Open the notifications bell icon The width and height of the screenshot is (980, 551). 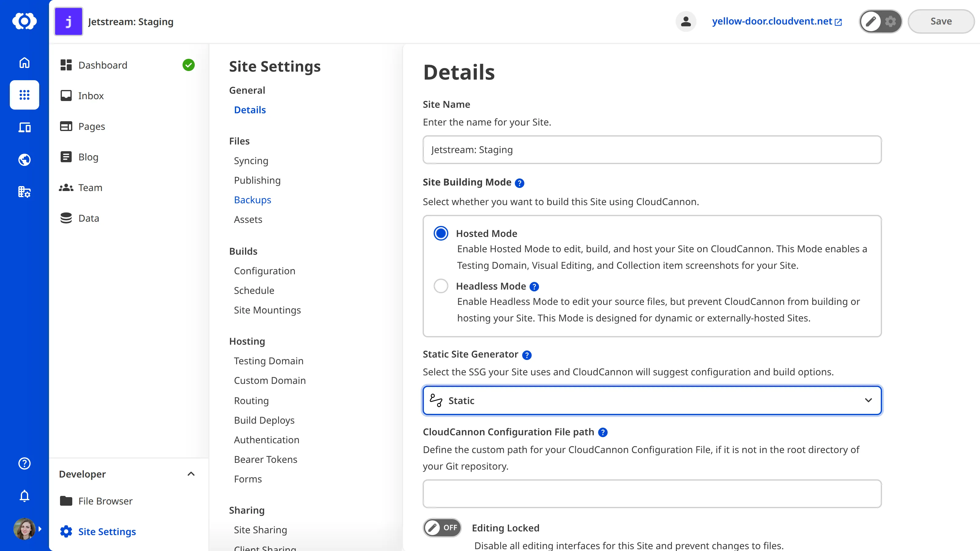[24, 496]
